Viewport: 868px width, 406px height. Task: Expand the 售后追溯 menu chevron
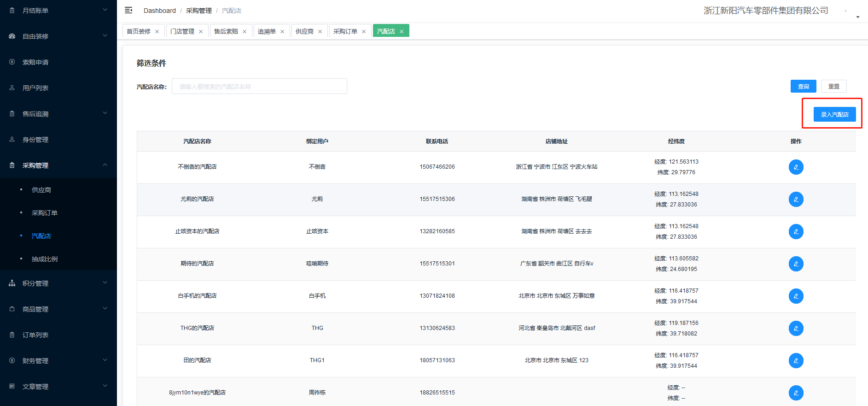click(105, 113)
